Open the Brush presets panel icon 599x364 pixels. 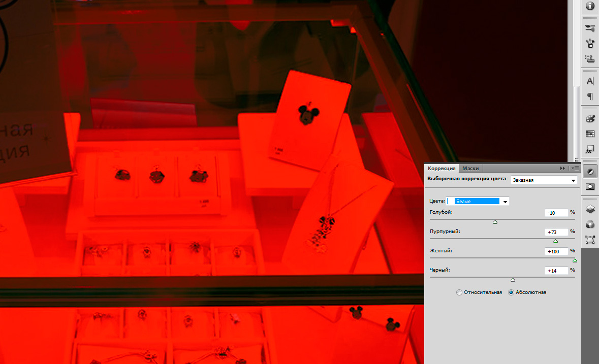pyautogui.click(x=590, y=28)
